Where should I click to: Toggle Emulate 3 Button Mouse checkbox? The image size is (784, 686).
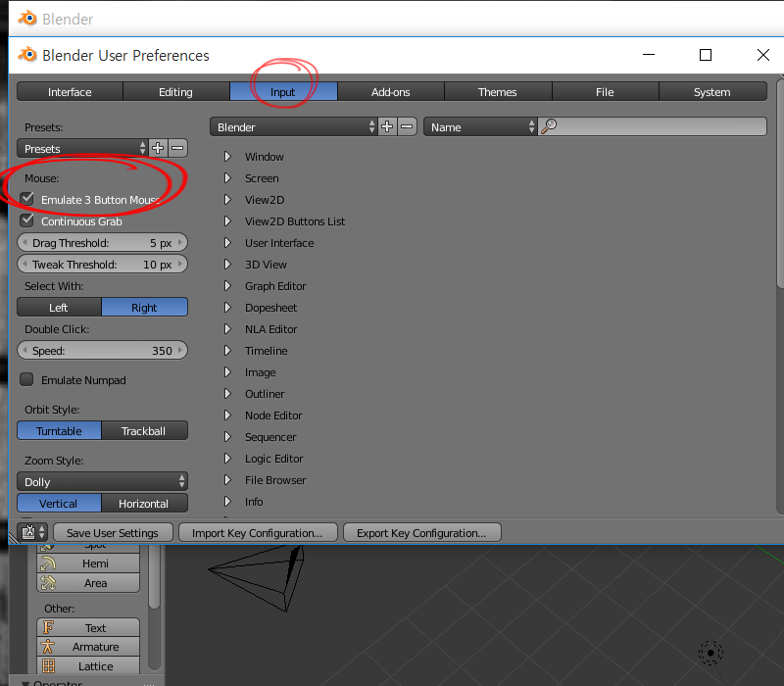pos(27,199)
